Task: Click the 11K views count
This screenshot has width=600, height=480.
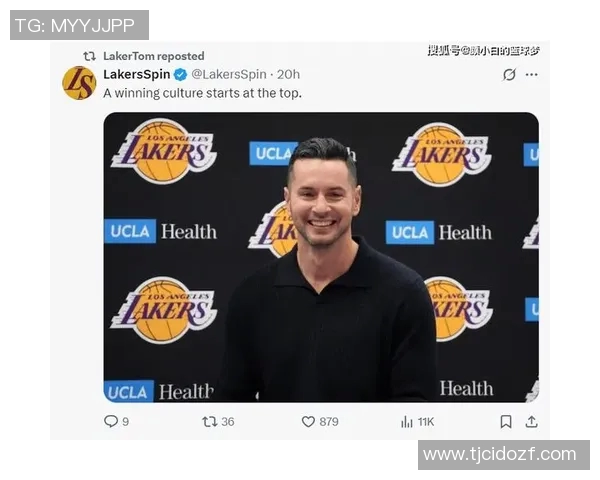Action: (x=426, y=422)
